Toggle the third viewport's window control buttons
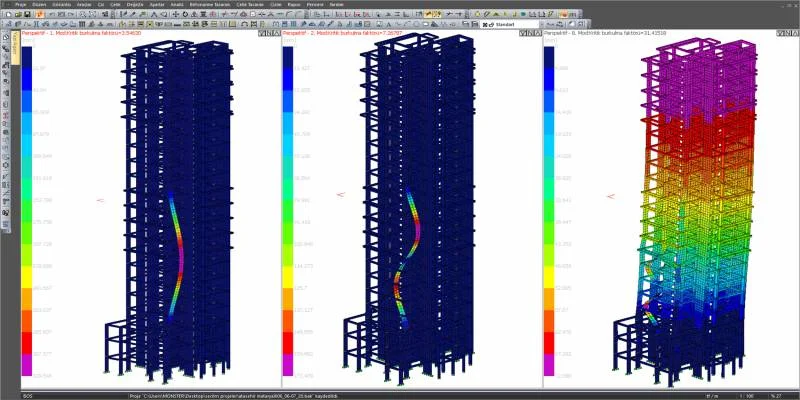800x400 pixels. [x=788, y=33]
